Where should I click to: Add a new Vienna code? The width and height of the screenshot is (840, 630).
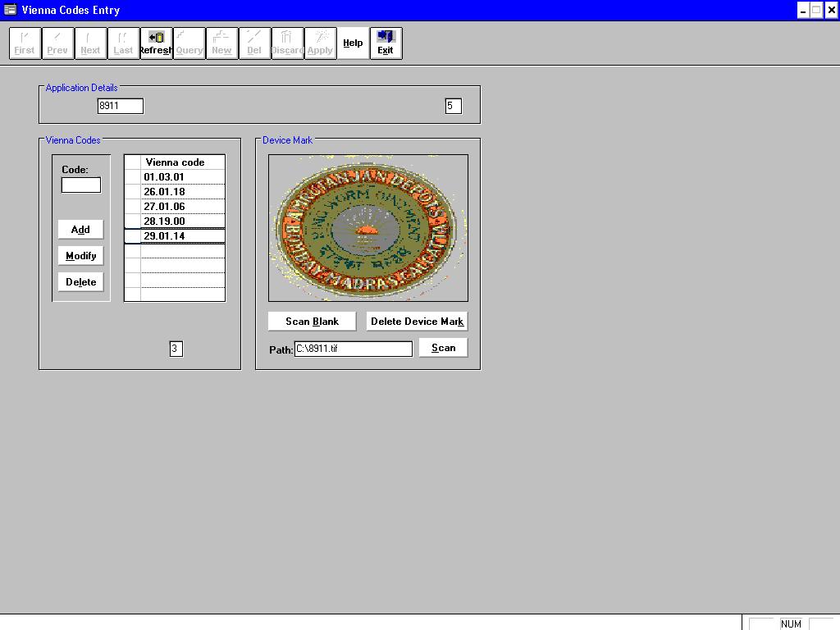[x=80, y=230]
